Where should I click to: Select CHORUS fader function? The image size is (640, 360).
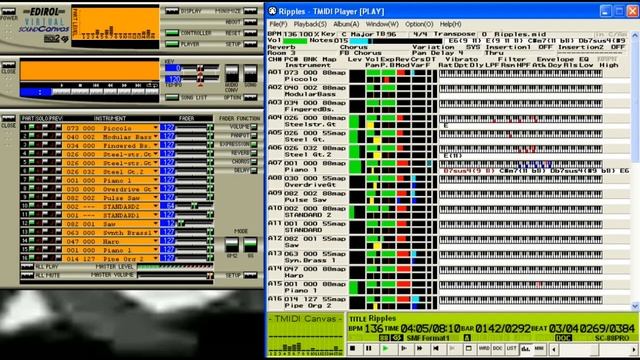click(x=254, y=162)
